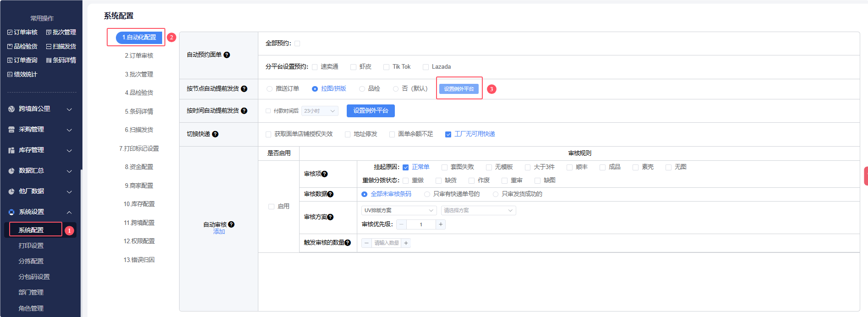Open the UV排版方案 dropdown
The width and height of the screenshot is (868, 317).
[x=399, y=210]
